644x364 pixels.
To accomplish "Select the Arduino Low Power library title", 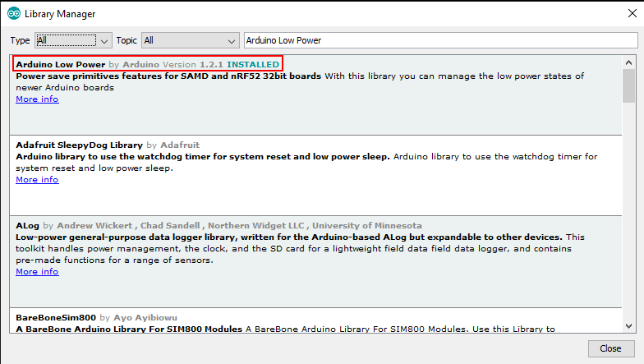I will pyautogui.click(x=61, y=64).
